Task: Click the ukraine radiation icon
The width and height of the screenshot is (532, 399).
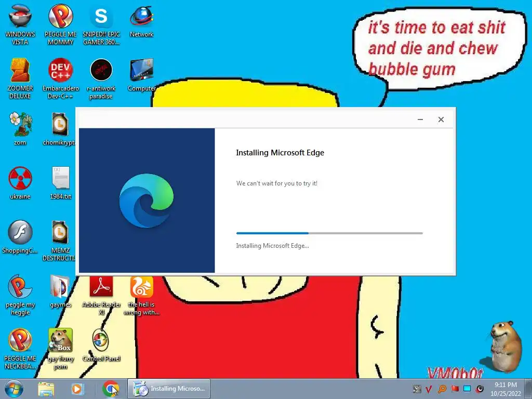Action: tap(20, 183)
